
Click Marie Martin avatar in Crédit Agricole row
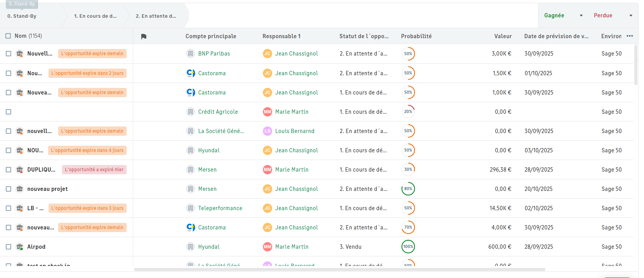click(x=268, y=112)
